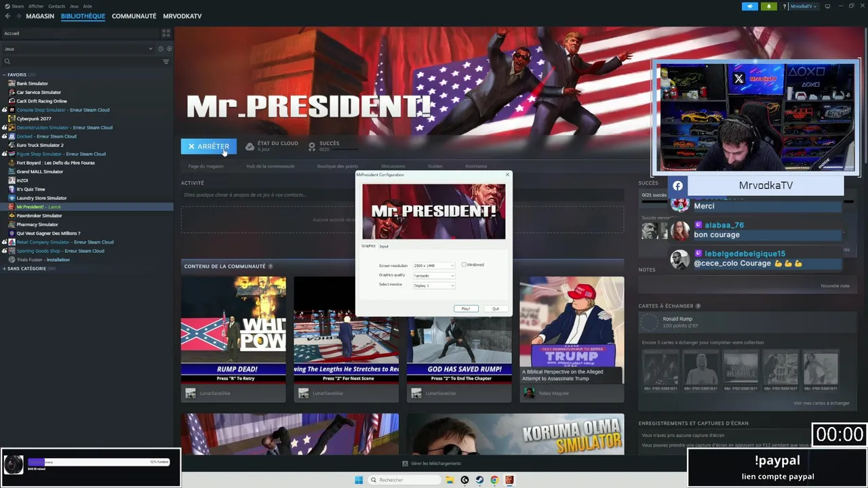The image size is (868, 488).
Task: Click the question mark help icon
Action: pyautogui.click(x=785, y=6)
